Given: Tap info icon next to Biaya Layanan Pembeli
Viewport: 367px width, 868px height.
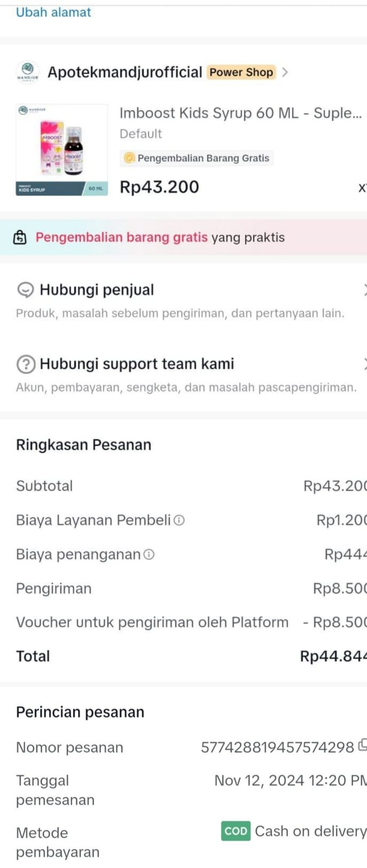Looking at the screenshot, I should [x=179, y=520].
